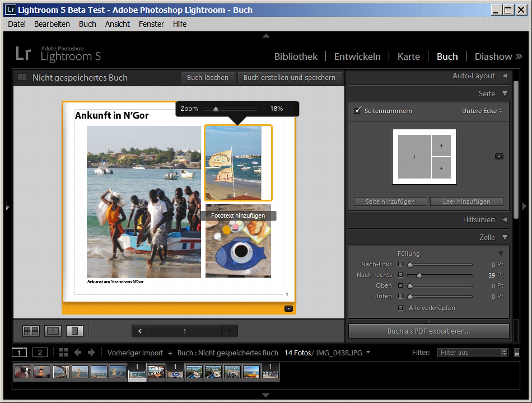
Task: Click filmstrip go forward arrow
Action: [x=91, y=352]
